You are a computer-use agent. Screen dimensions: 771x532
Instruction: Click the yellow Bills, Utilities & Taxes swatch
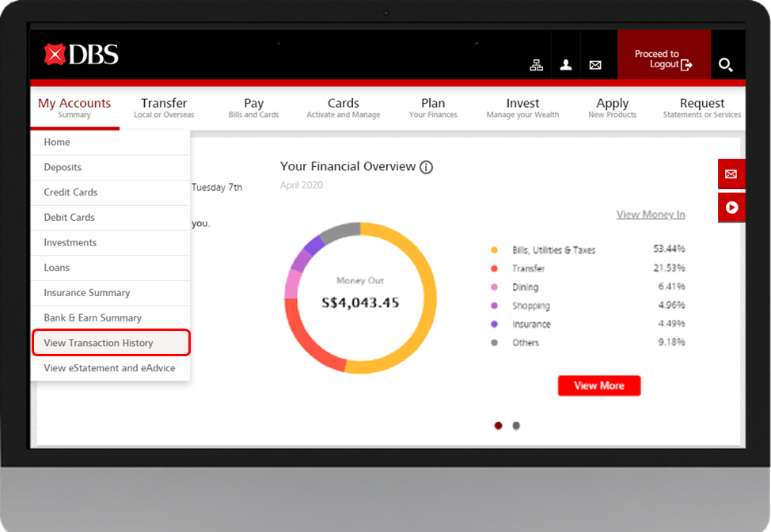click(495, 250)
